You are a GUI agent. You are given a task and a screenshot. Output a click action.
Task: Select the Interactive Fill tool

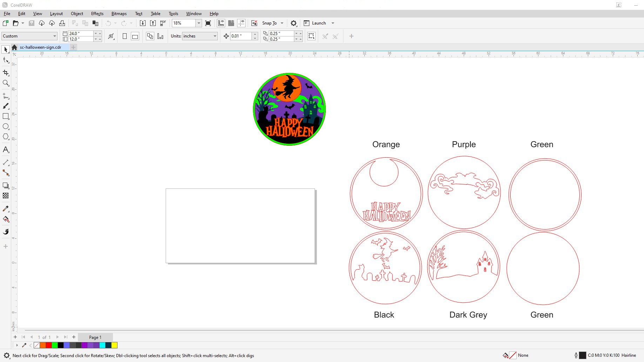pyautogui.click(x=6, y=219)
